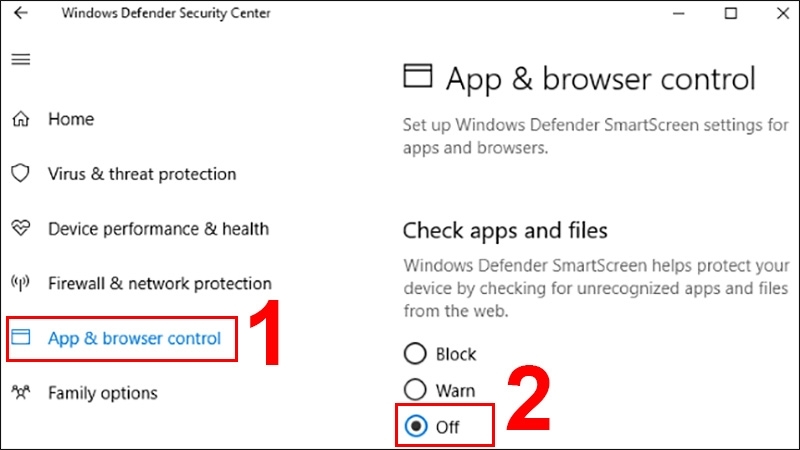
Task: Select the Block radio option
Action: pyautogui.click(x=414, y=354)
